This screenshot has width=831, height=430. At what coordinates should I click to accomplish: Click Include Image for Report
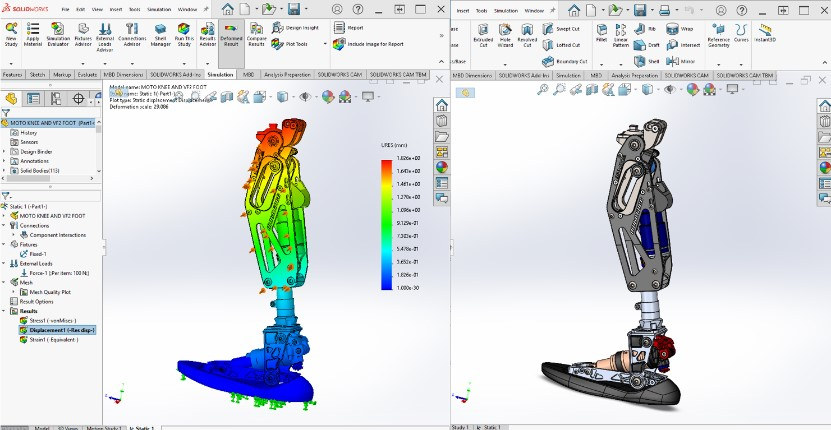click(x=369, y=45)
